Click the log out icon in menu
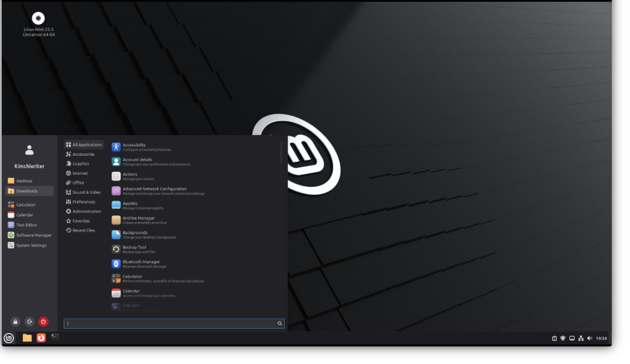 pos(29,322)
